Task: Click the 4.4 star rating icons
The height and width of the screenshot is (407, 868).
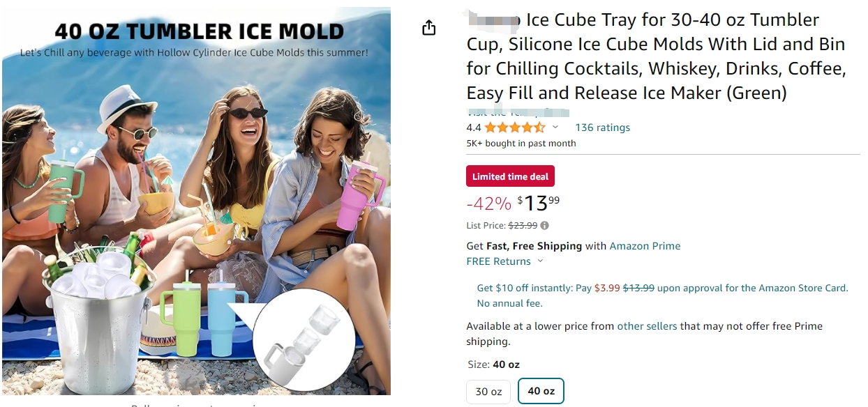Action: click(514, 128)
